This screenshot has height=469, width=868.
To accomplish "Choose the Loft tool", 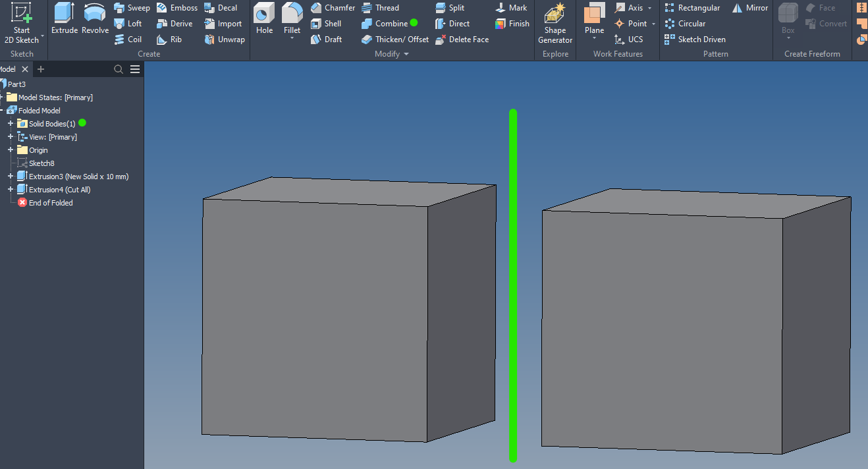I will point(128,24).
